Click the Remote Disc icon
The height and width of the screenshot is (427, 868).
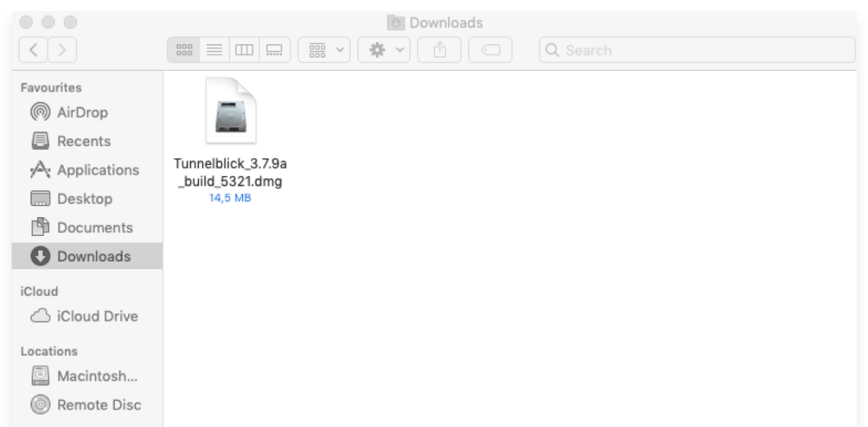pyautogui.click(x=41, y=405)
